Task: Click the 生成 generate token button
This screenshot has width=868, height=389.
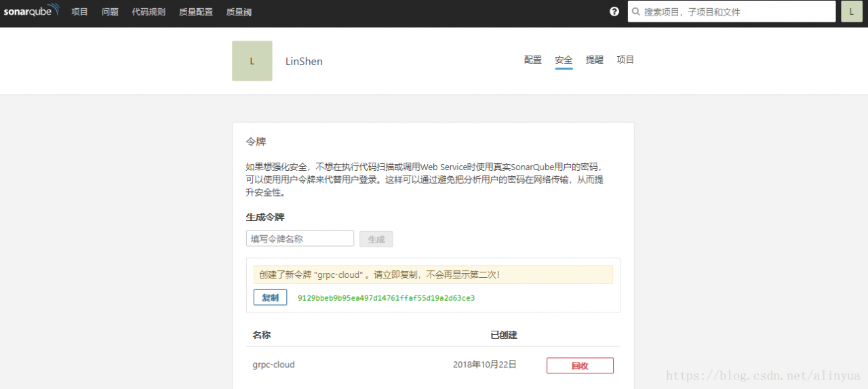Action: point(376,239)
